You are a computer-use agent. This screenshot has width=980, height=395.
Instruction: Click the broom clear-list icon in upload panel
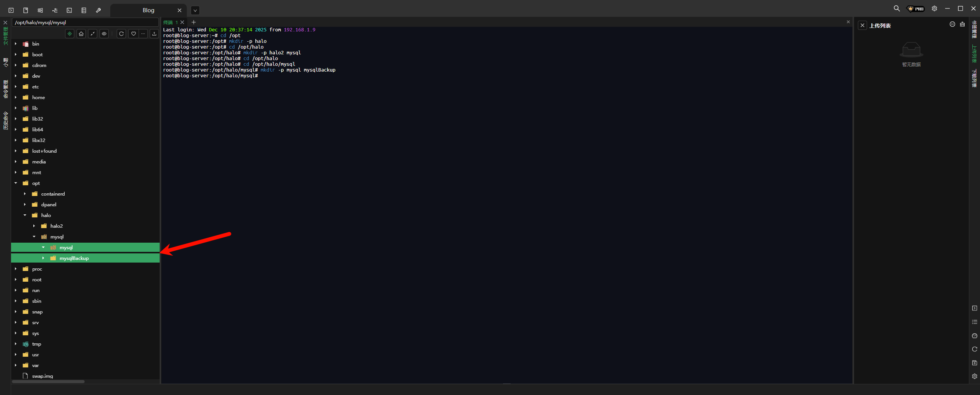click(962, 24)
